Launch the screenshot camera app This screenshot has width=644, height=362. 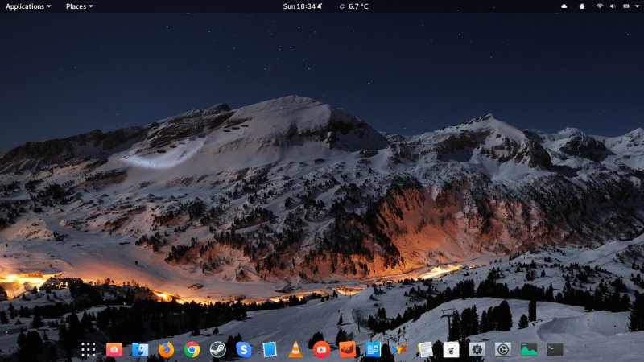coord(114,349)
